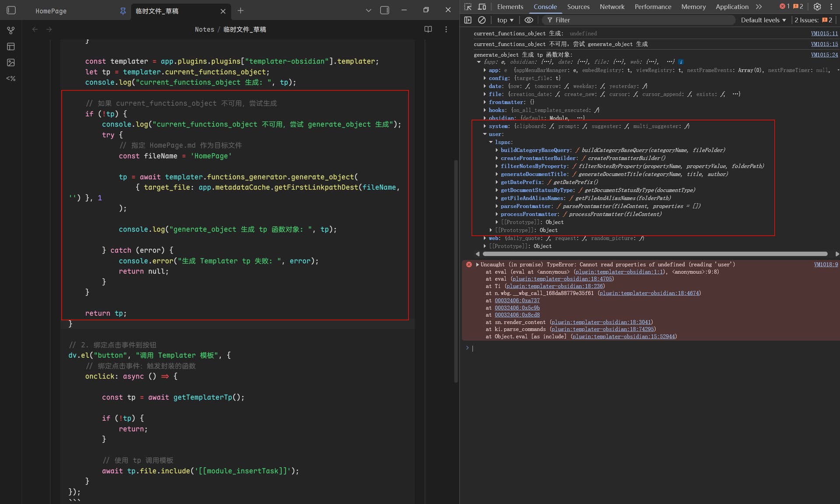Screen dimensions: 840x504
Task: Toggle the device toolbar icon
Action: (x=482, y=7)
